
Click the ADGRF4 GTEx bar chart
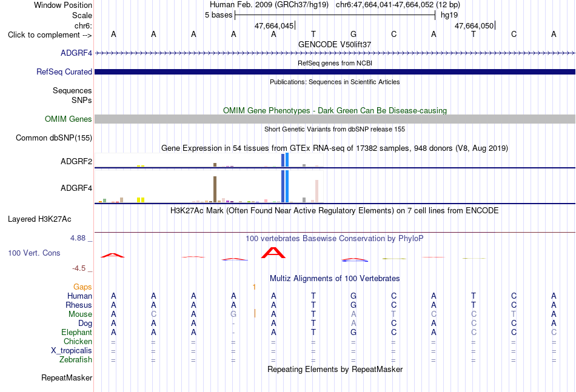(x=209, y=187)
